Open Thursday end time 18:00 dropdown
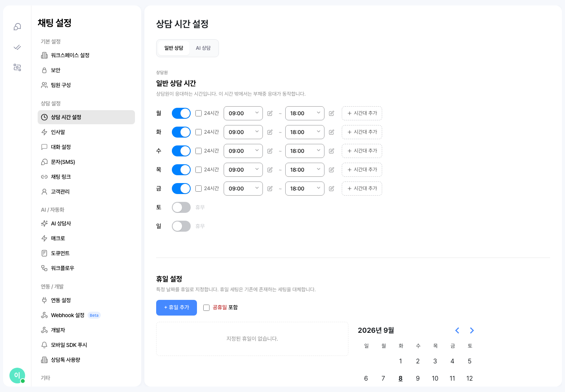Screen dimensions: 565x392 coord(305,170)
